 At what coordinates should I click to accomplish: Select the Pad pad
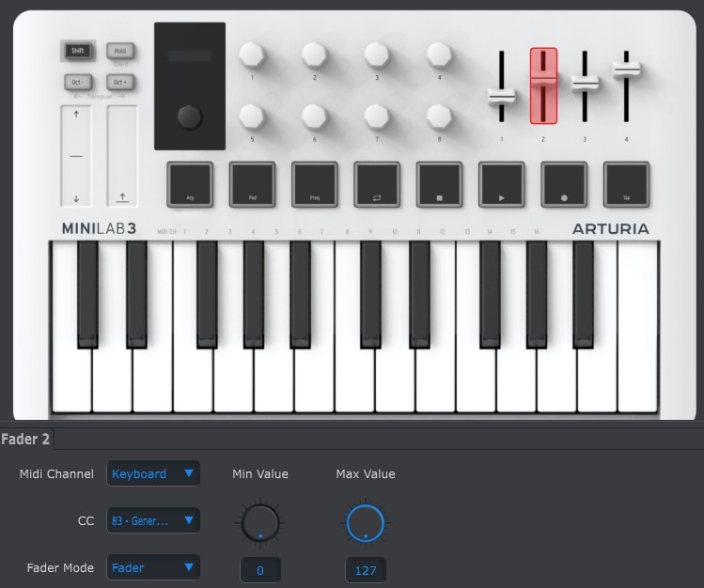click(x=252, y=184)
